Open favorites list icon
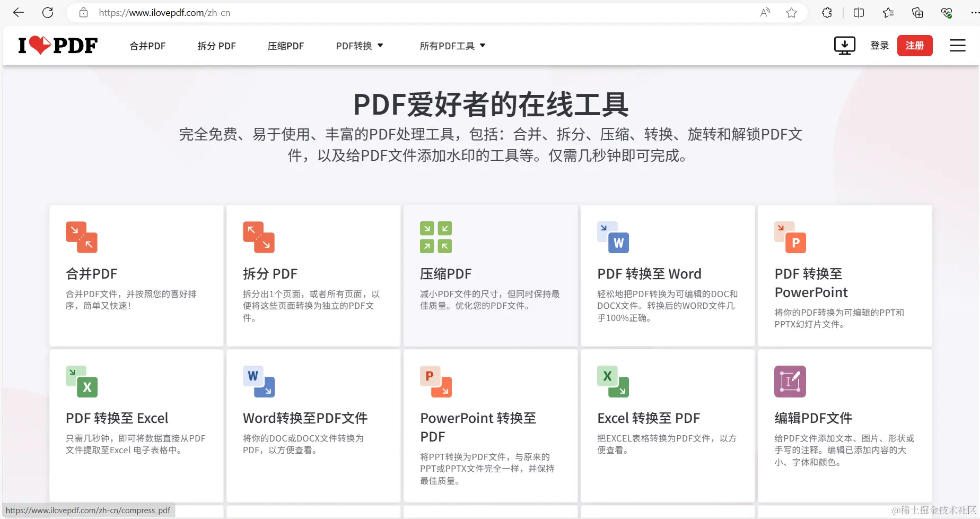This screenshot has width=980, height=519. pyautogui.click(x=888, y=12)
